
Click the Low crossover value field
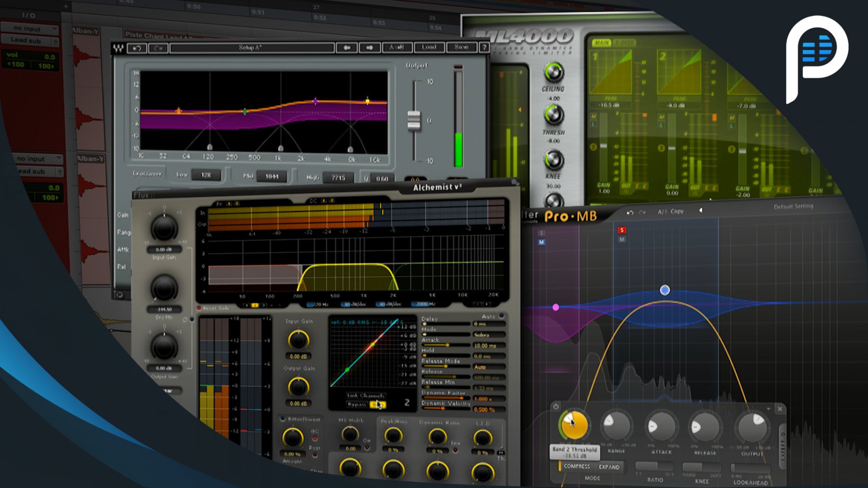[x=206, y=175]
